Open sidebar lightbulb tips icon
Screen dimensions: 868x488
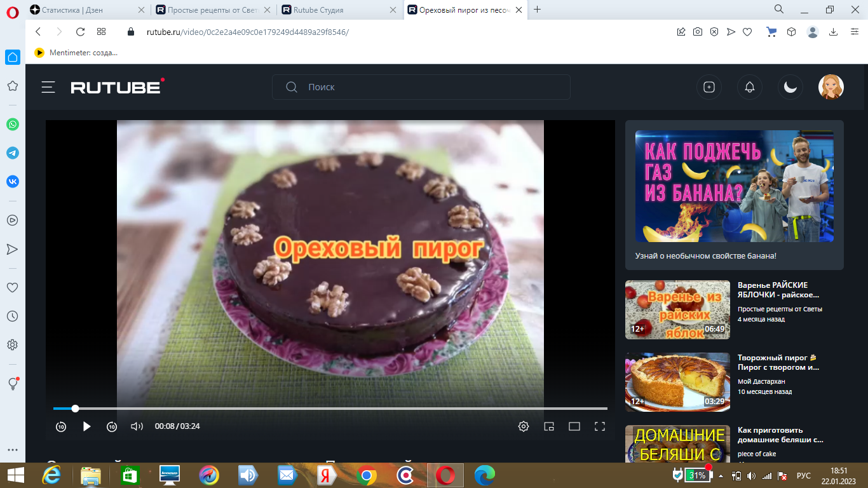pos(13,384)
